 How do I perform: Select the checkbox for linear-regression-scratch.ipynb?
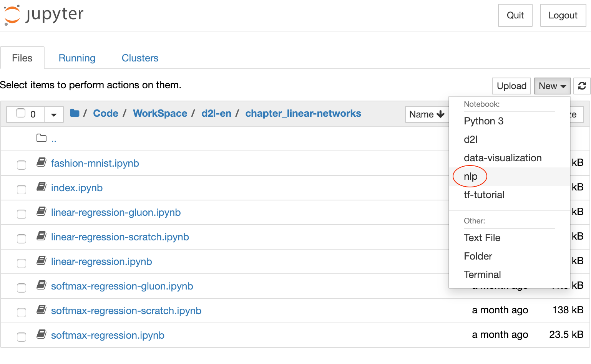[21, 239]
